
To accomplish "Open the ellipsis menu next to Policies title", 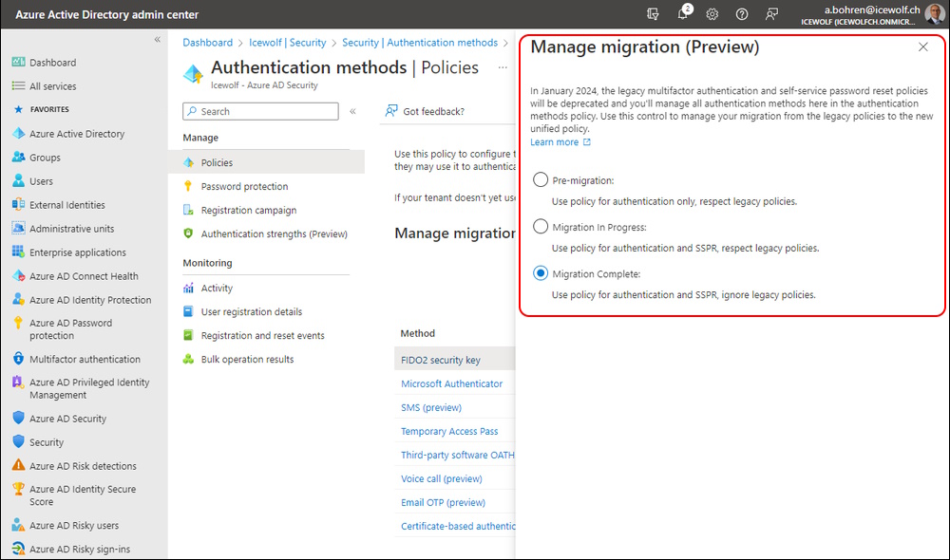I will click(x=503, y=67).
